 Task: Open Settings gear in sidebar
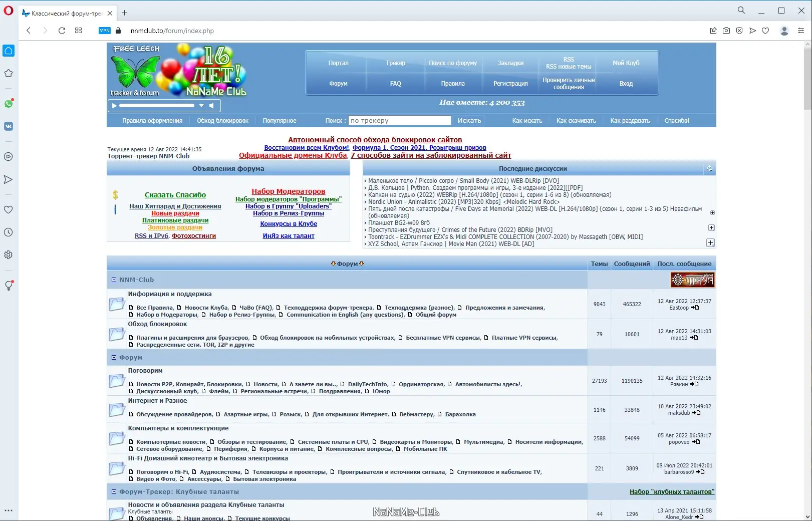(x=9, y=255)
